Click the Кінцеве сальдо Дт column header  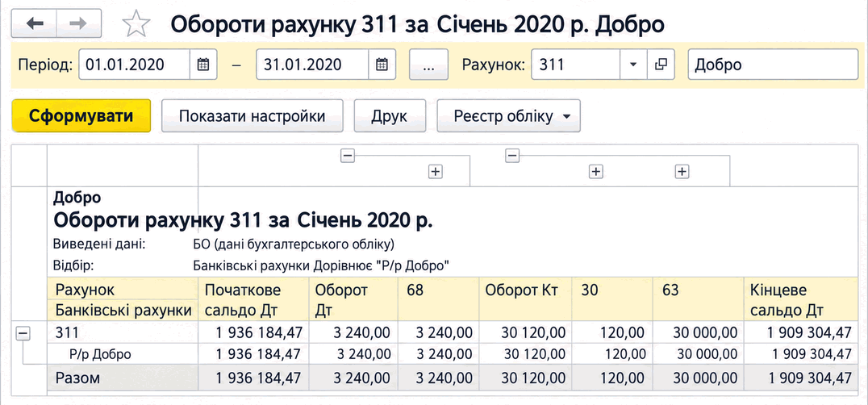click(800, 299)
